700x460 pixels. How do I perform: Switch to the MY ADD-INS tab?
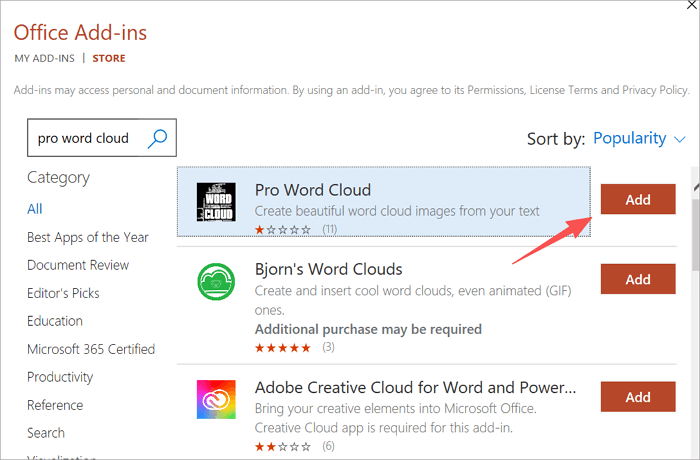(42, 58)
